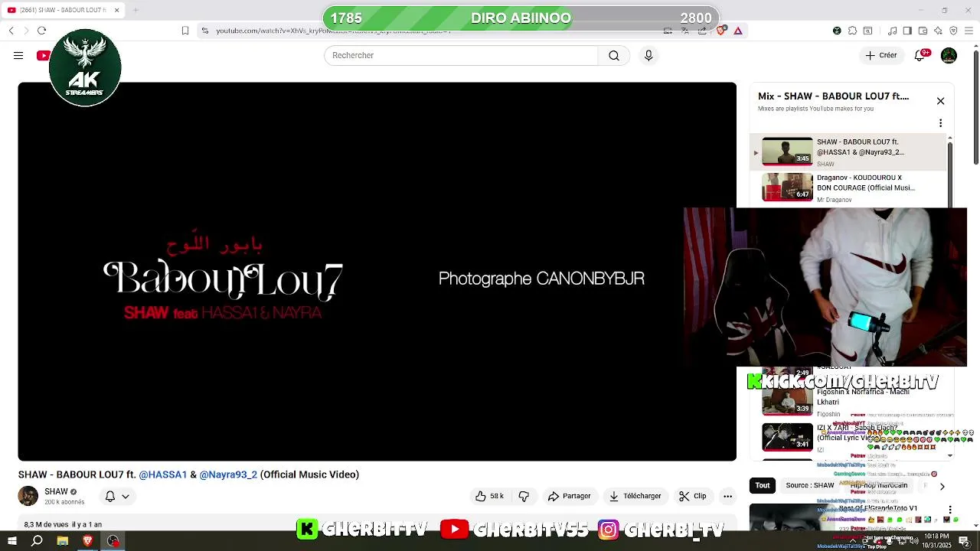Open the YouTube guide hamburger menu

pyautogui.click(x=18, y=55)
